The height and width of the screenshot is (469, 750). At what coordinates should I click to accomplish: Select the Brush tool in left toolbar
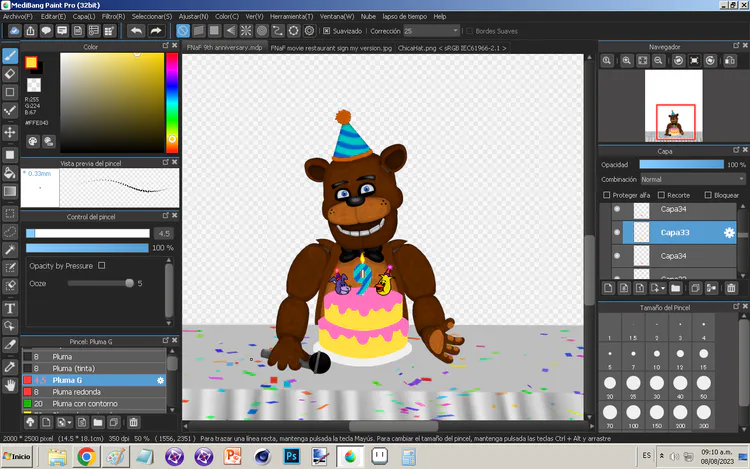point(10,56)
